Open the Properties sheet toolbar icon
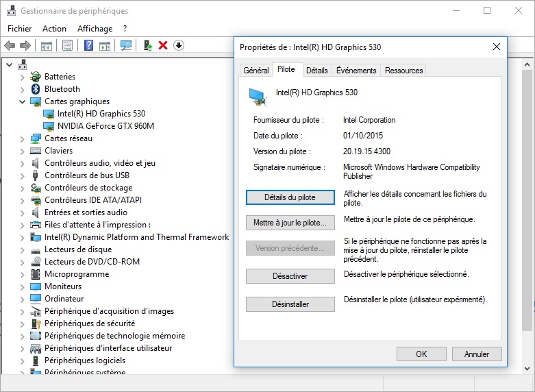 coord(67,45)
